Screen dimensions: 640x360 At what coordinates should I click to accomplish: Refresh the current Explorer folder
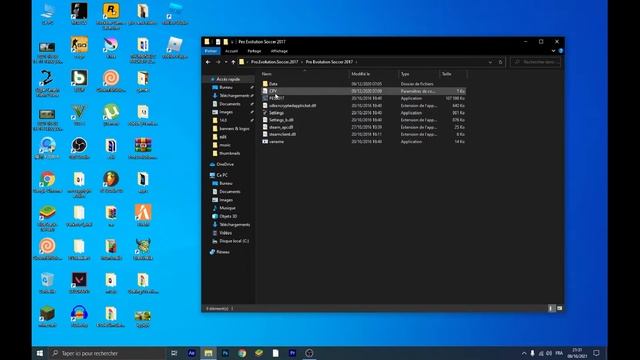[x=500, y=62]
